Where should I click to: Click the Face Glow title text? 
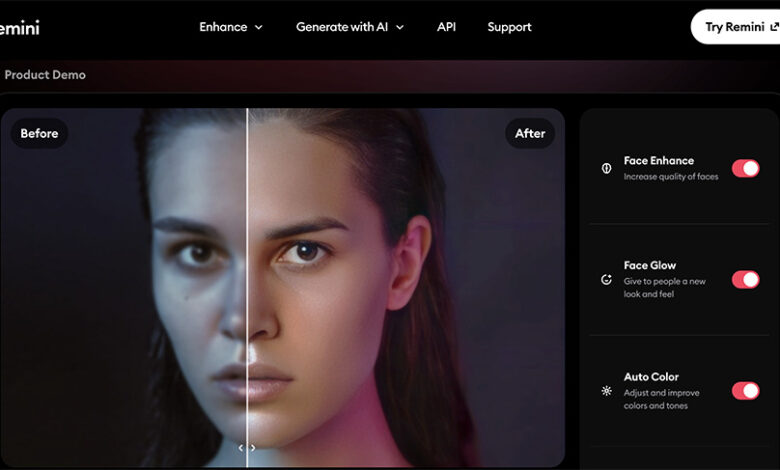650,266
